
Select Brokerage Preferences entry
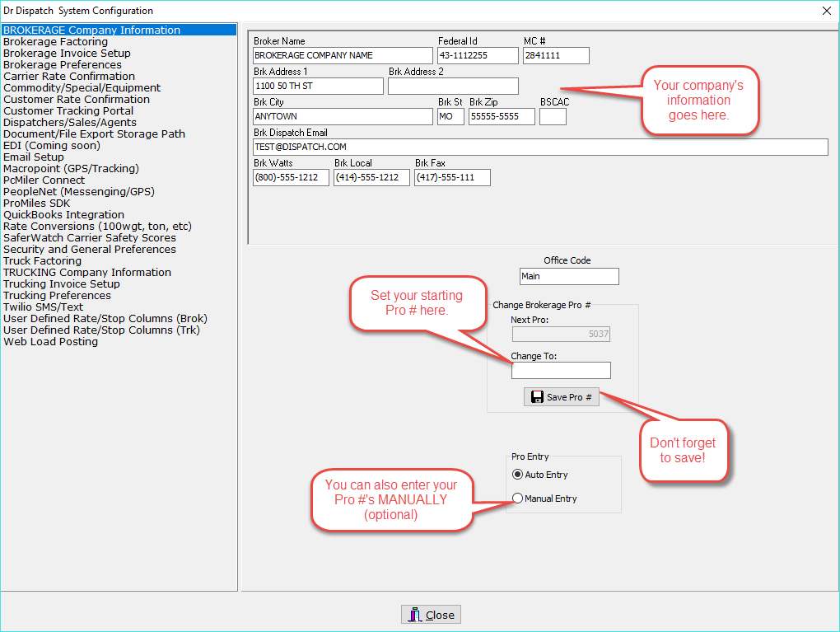[x=62, y=65]
